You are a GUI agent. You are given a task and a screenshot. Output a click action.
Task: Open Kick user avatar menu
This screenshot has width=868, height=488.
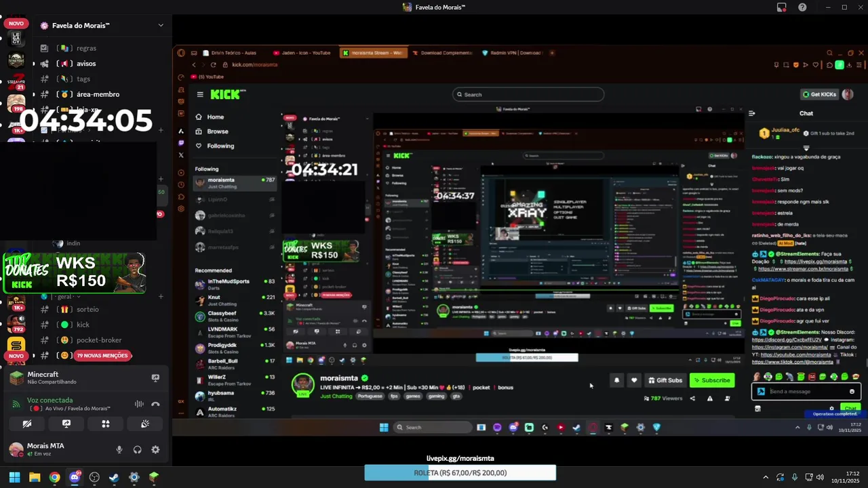pyautogui.click(x=848, y=94)
